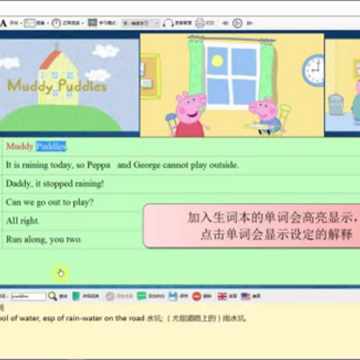Click the green notebook icon
360x360 pixels.
tap(76, 296)
